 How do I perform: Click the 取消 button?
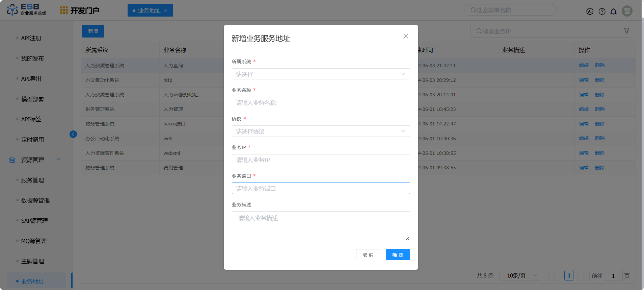368,255
